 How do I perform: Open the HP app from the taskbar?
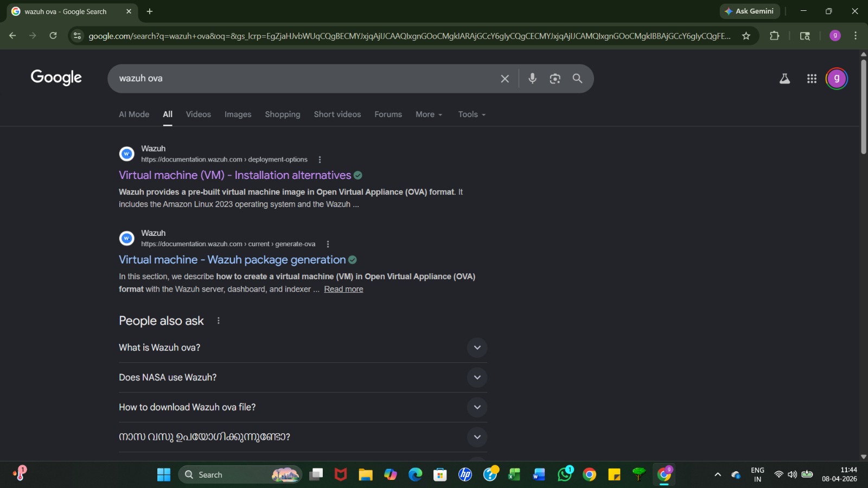pos(465,475)
